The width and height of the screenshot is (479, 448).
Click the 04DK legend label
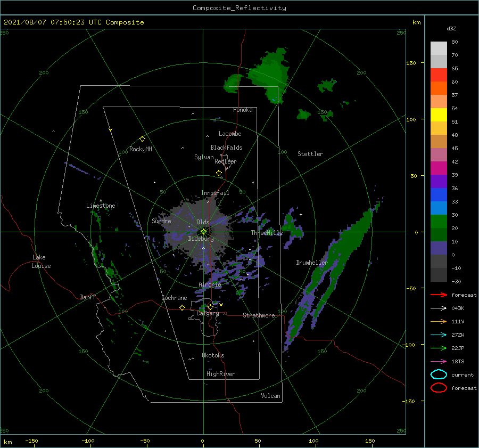[458, 308]
